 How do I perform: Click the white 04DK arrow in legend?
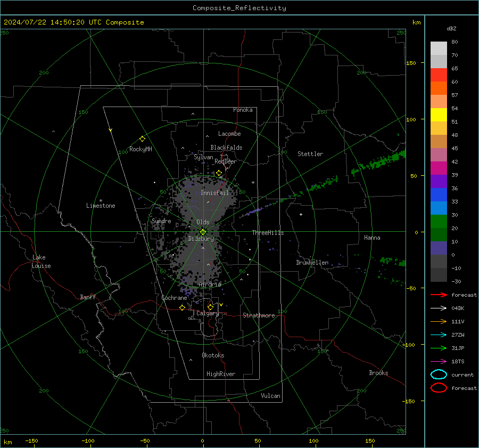[x=439, y=308]
